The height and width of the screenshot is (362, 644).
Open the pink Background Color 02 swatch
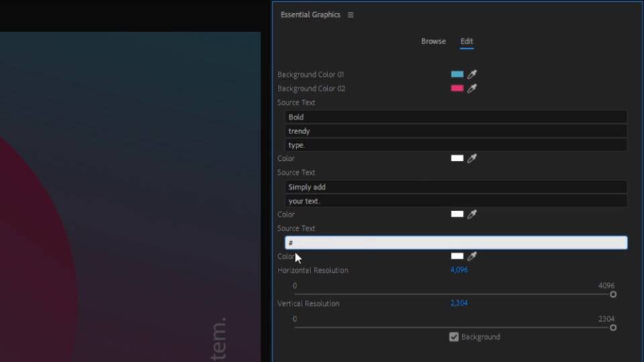[x=457, y=88]
